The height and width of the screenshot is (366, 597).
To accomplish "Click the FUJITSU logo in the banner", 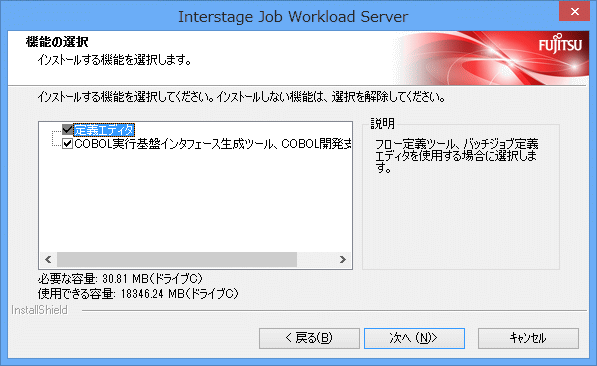I will pos(560,44).
